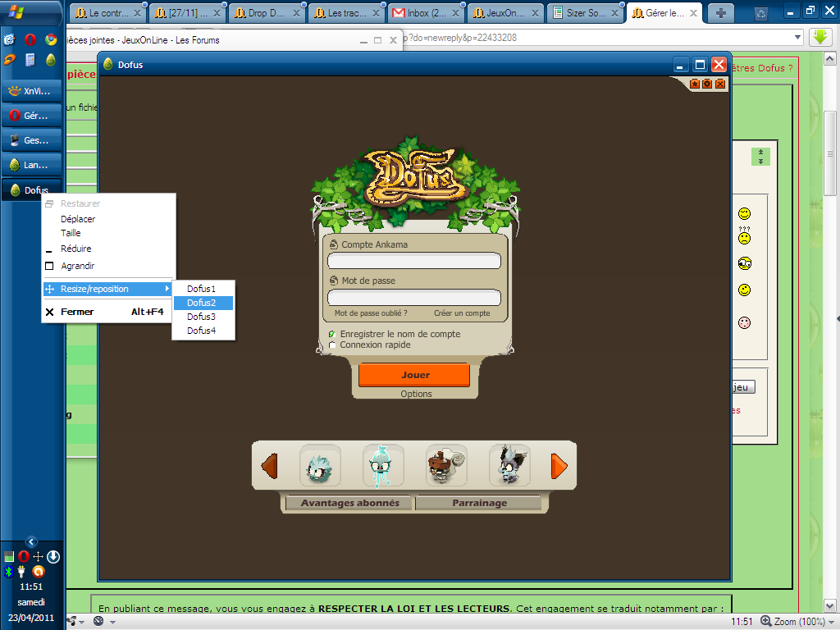Switch to the 'Sizer So...' tab
Screen dimensions: 840x630
[586, 13]
